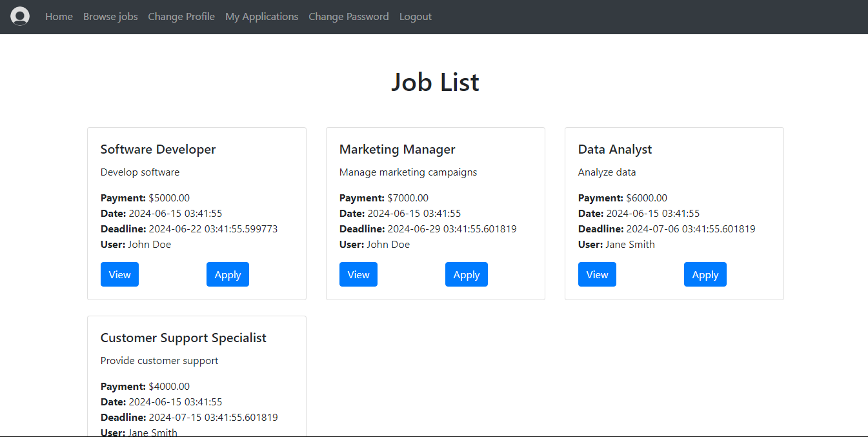Screen dimensions: 868x437
Task: Select 'Manage marketing campaigns' description
Action: (409, 172)
